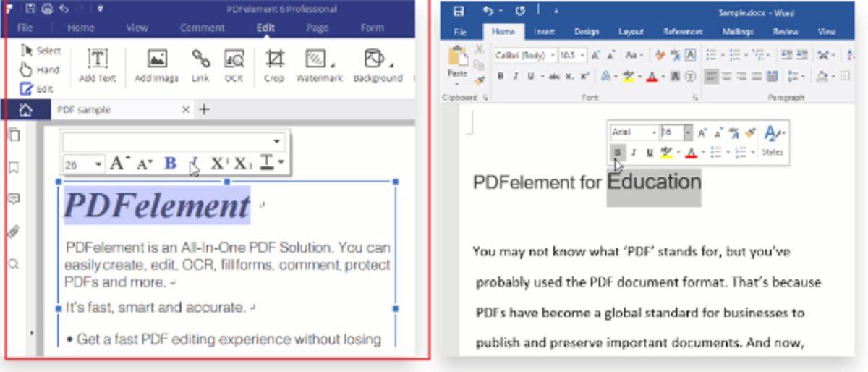Screen dimensions: 868x372
Task: Click the Edit mode tool under Hand
Action: tap(36, 88)
